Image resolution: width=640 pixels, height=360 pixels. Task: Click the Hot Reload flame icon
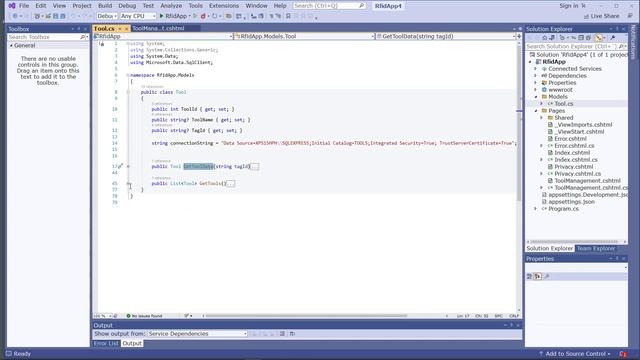pos(203,16)
